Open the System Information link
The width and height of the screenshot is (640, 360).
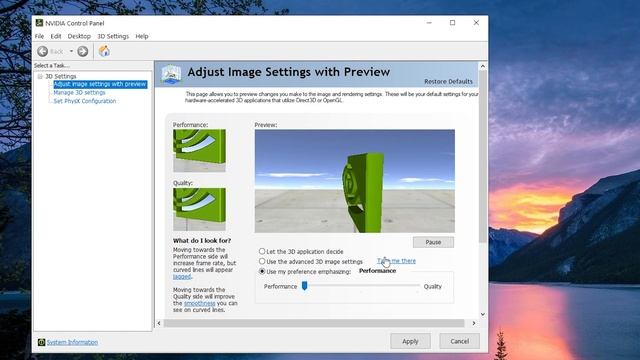coord(72,342)
